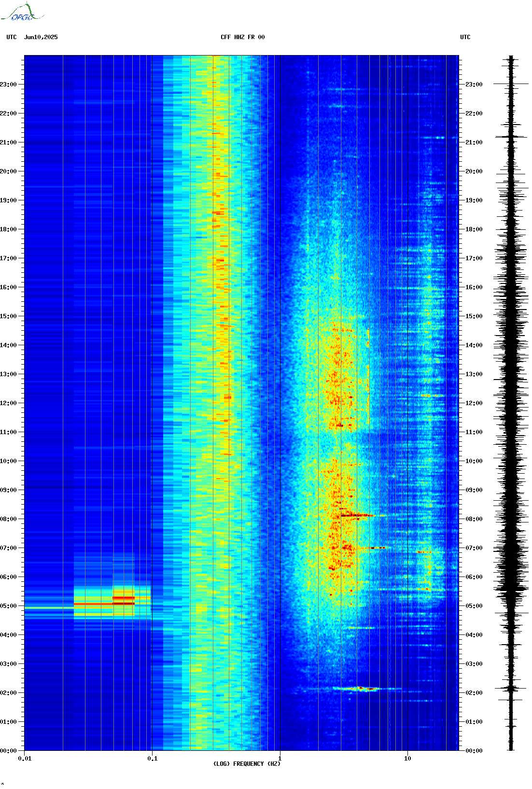The height and width of the screenshot is (789, 532).
Task: Click the 09:00 label on the left time axis
Action: 8,490
